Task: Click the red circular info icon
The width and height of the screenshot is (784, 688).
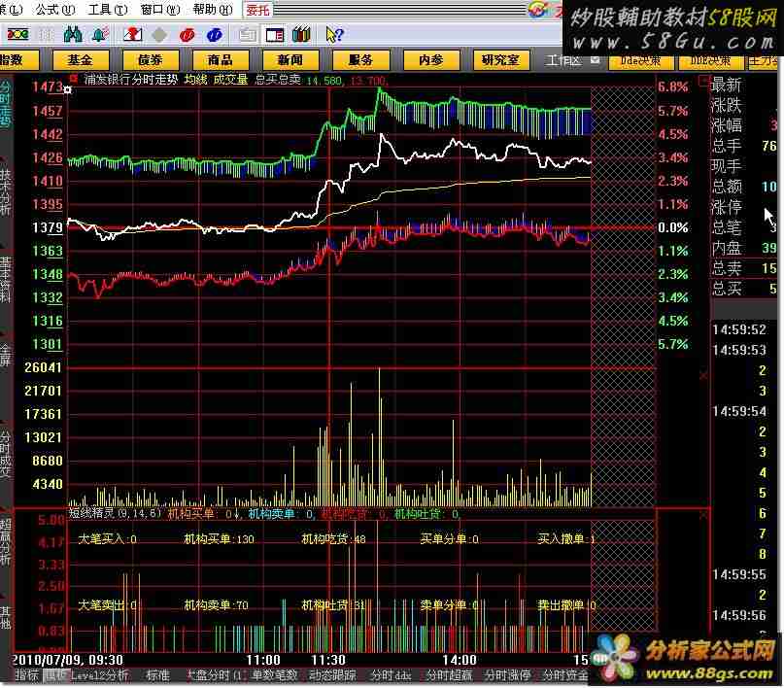Action: [187, 35]
